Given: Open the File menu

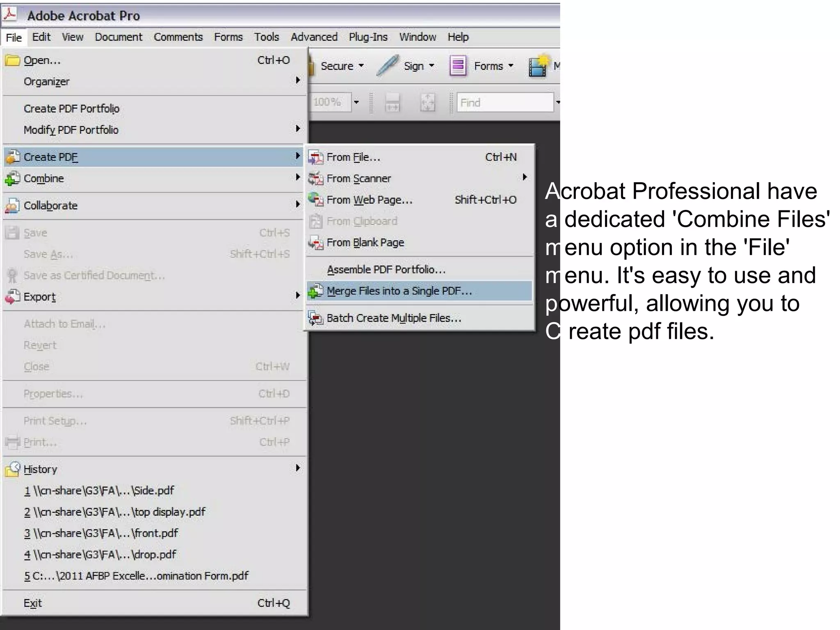Looking at the screenshot, I should [14, 37].
